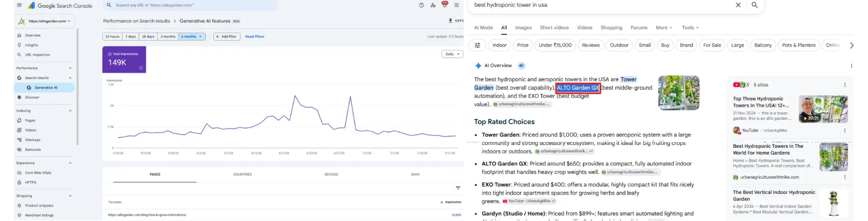Clear the Google search query with X
Screen dimensions: 868x221
[x=738, y=5]
